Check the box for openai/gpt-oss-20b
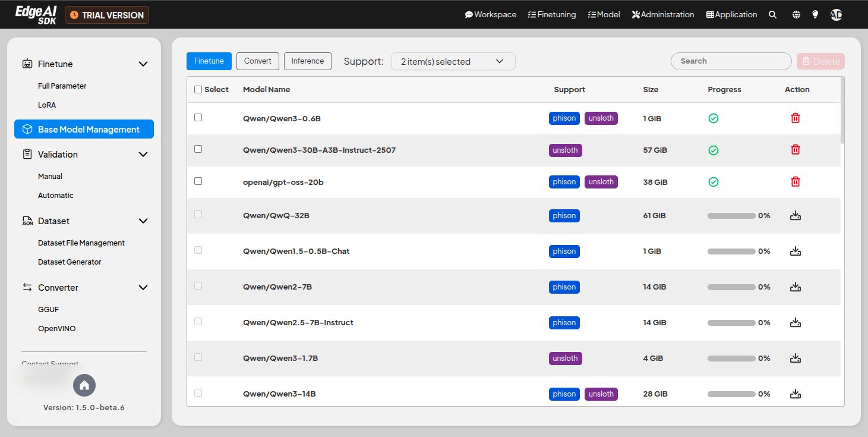The width and height of the screenshot is (868, 437). click(x=198, y=181)
